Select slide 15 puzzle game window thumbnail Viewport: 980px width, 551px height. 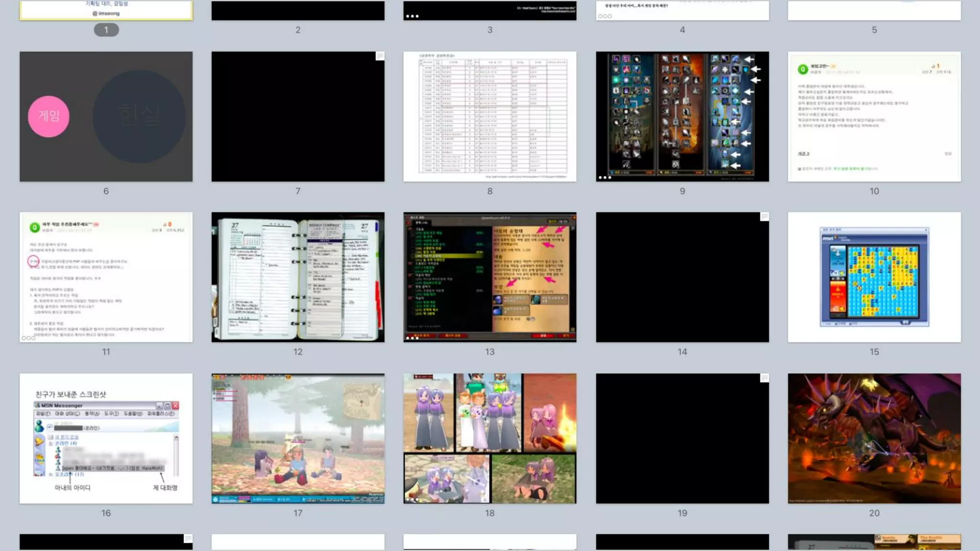[874, 277]
